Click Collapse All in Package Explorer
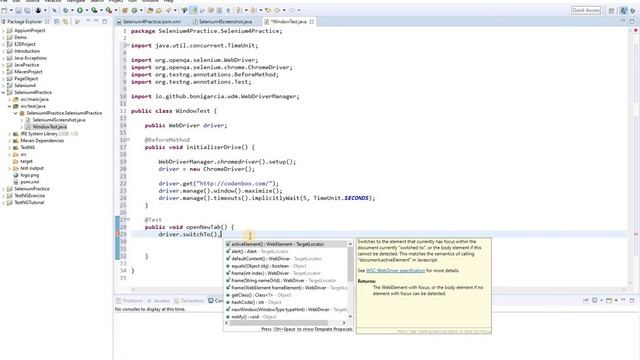This screenshot has width=640, height=360. point(57,21)
